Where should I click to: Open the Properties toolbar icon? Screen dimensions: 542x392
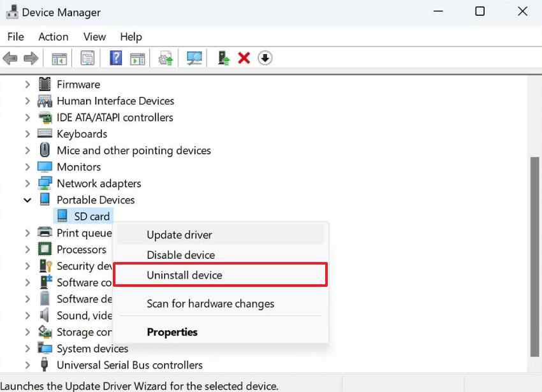[x=87, y=58]
